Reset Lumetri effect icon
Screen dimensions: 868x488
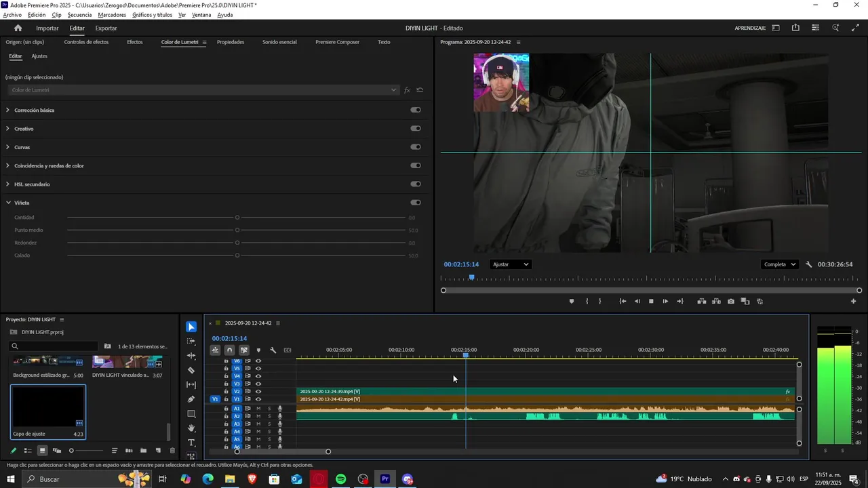point(420,90)
